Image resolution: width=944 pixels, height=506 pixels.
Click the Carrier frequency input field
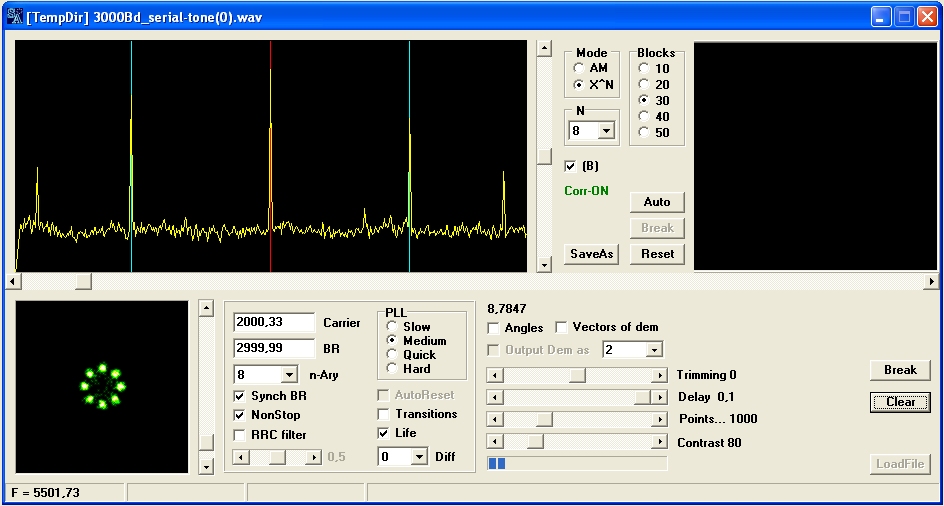tap(273, 323)
